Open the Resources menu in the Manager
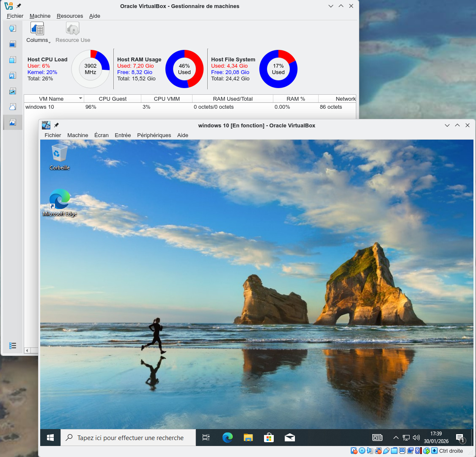Viewport: 476px width, 457px height. coord(70,16)
